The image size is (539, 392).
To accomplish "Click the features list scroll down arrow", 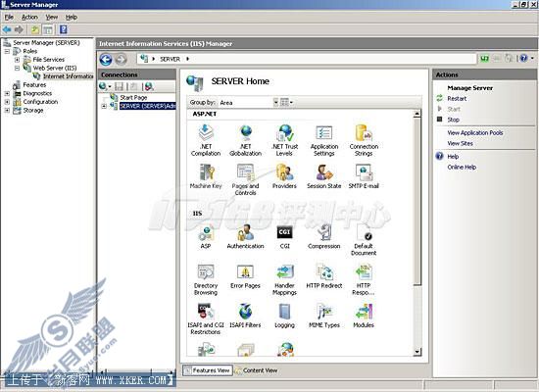I will coord(416,352).
